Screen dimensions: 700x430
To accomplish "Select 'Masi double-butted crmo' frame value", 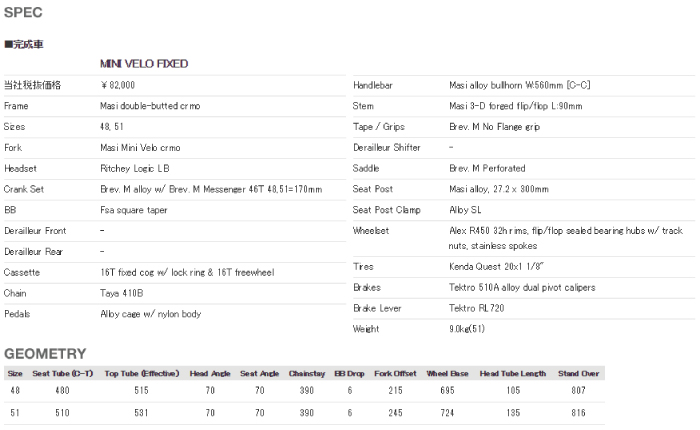I will pos(150,106).
